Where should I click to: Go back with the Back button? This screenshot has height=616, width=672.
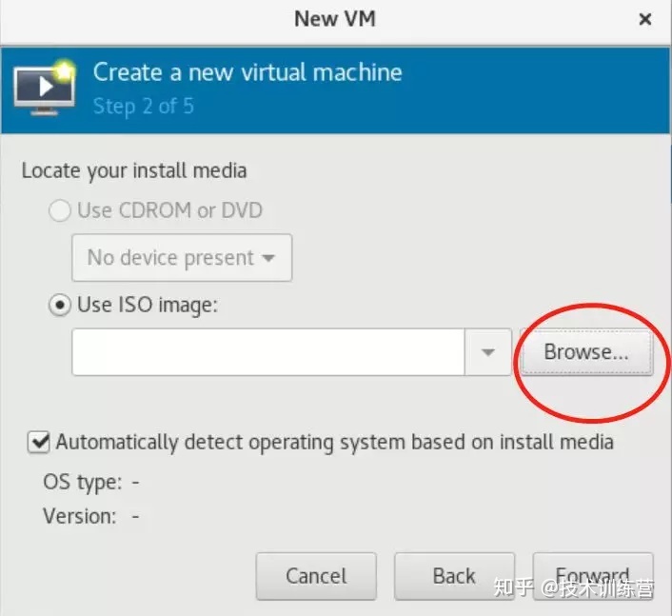tap(454, 576)
